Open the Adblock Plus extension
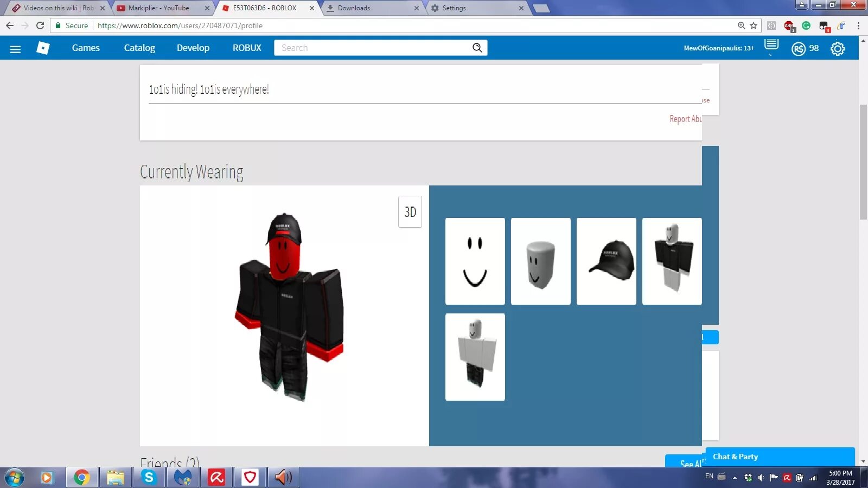The height and width of the screenshot is (488, 868). 789,25
